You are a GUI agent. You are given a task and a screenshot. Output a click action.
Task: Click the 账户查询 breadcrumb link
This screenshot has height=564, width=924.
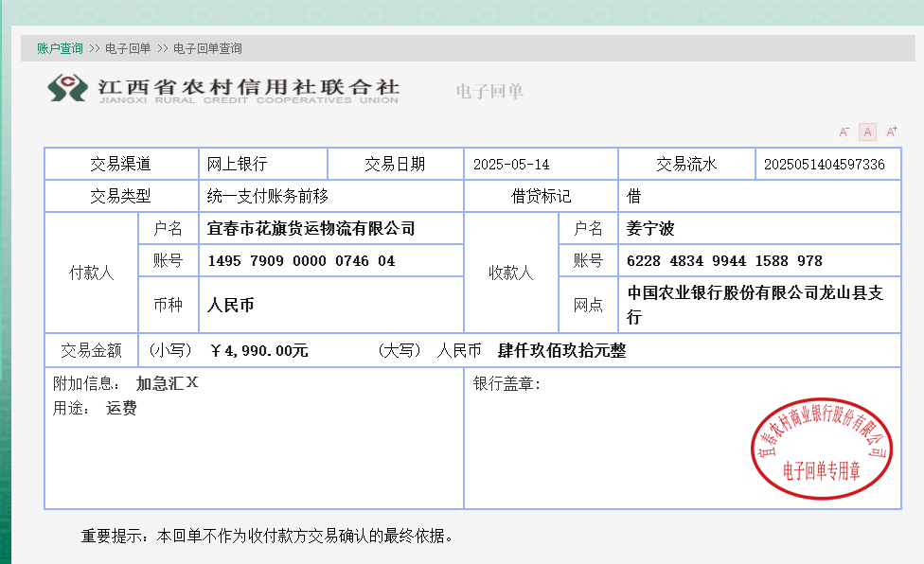60,48
